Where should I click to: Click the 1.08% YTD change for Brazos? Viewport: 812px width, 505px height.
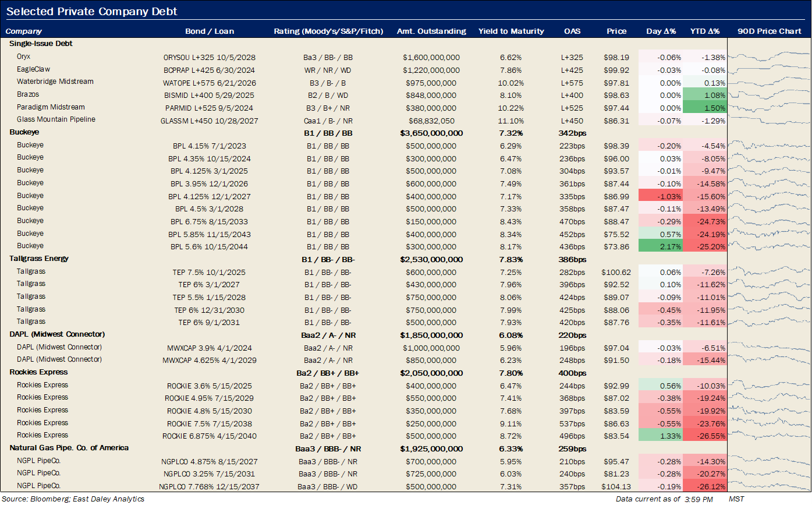coord(705,96)
